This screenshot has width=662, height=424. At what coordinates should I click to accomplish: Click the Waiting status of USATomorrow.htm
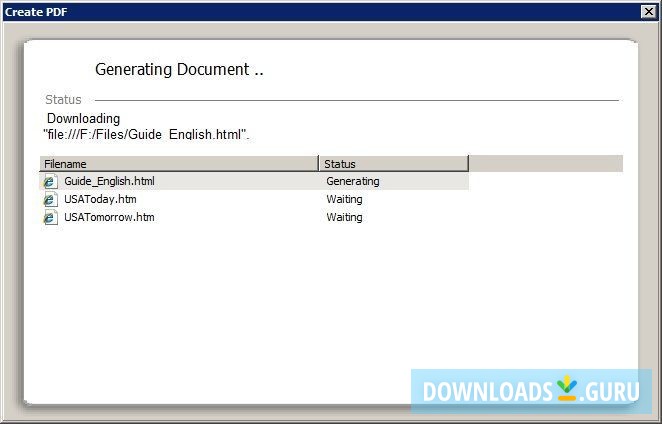point(344,217)
